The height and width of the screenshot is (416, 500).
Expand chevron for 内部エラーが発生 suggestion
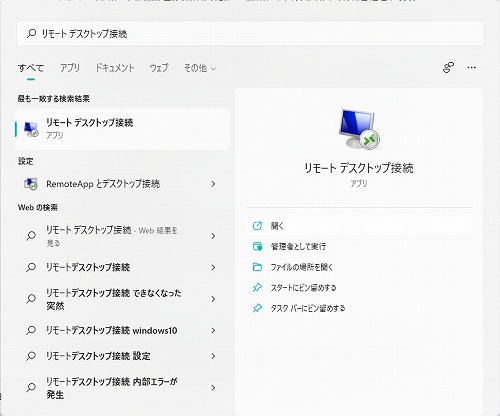click(x=213, y=388)
